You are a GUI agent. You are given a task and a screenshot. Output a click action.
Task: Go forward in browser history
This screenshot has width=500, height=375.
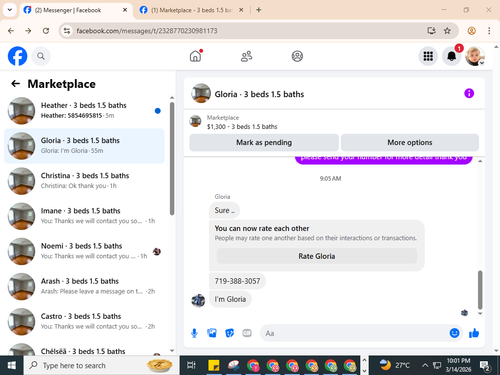click(x=28, y=31)
